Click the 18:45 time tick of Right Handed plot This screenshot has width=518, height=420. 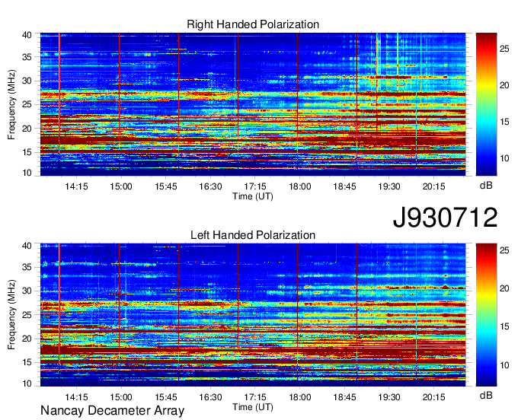344,186
